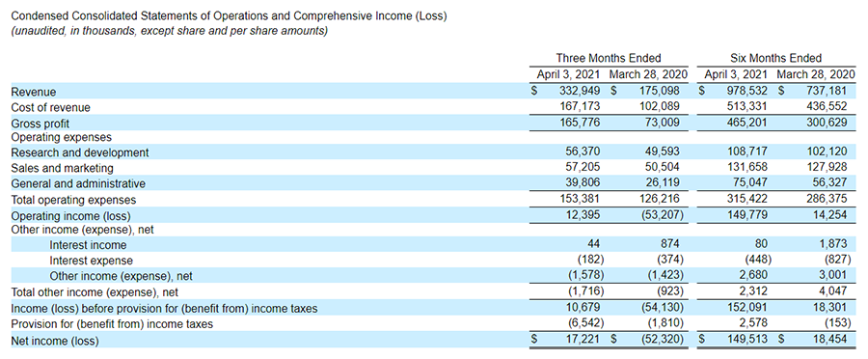Select the net income value 17,221
Image resolution: width=868 pixels, height=359 pixels.
(x=583, y=338)
